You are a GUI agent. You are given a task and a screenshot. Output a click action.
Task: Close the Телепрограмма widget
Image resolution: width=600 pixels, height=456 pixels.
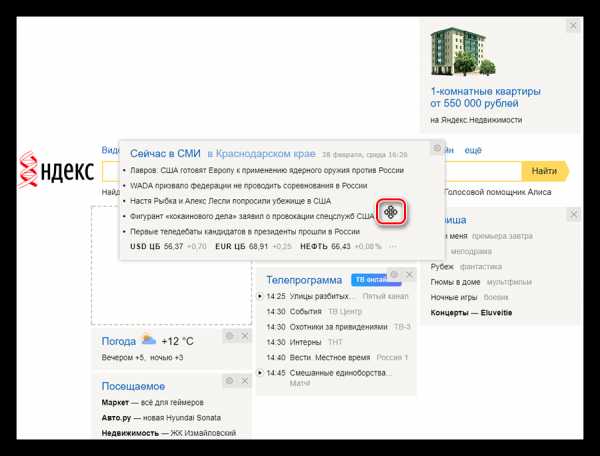(409, 275)
